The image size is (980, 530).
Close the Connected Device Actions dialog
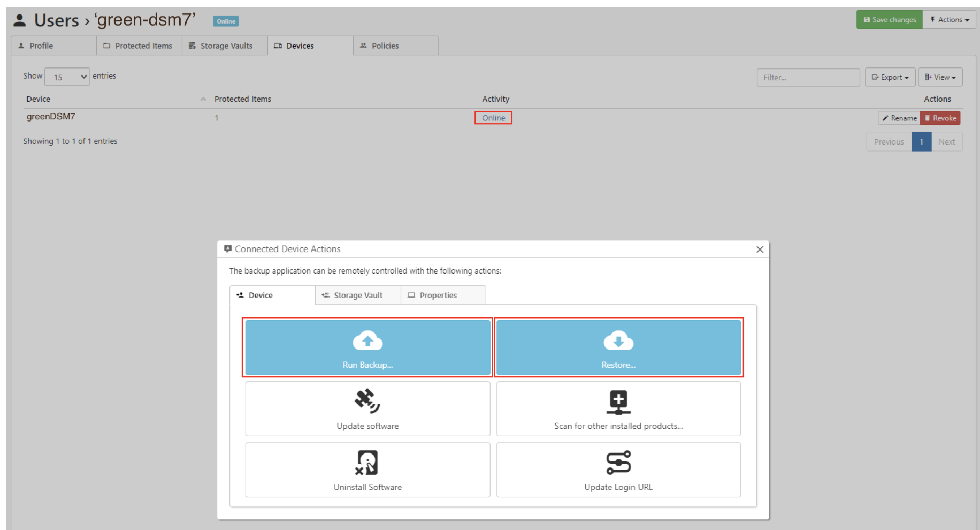pos(760,249)
